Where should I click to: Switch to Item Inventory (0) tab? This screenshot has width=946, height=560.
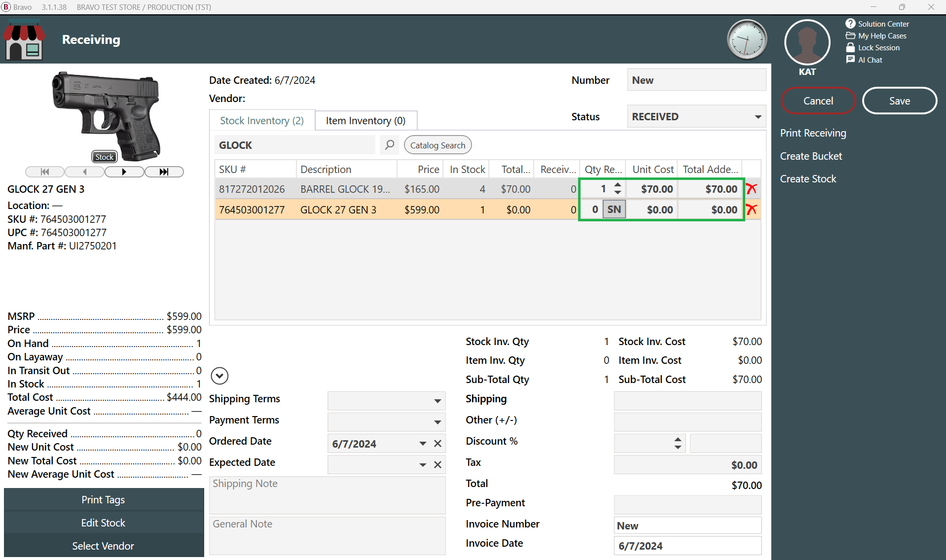click(365, 121)
